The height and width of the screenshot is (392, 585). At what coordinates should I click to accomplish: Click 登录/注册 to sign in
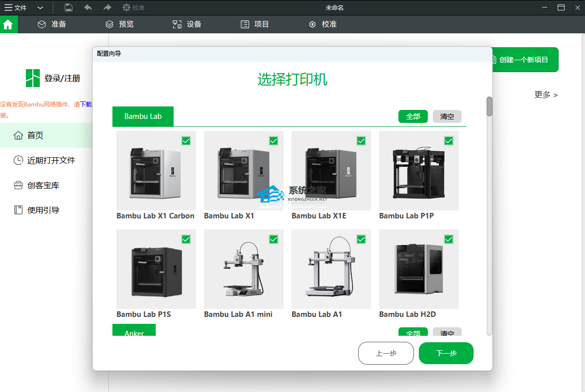tap(62, 78)
